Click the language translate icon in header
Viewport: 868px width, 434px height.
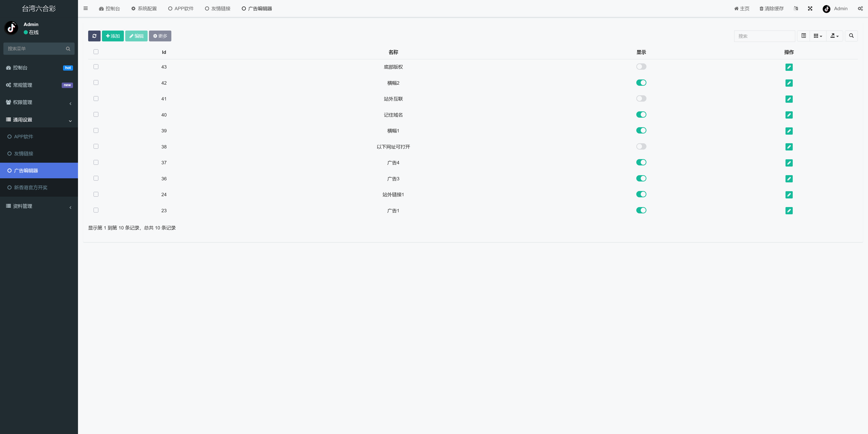click(796, 8)
